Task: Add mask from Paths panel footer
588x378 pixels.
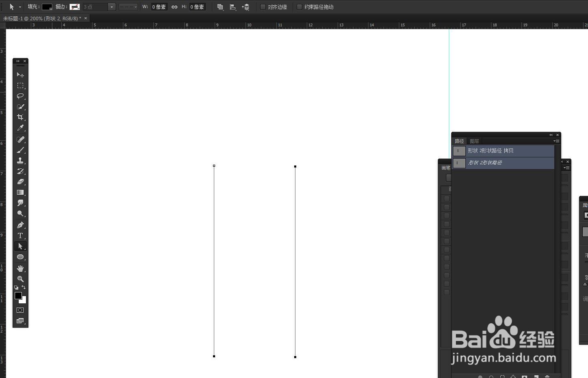Action: (x=524, y=377)
